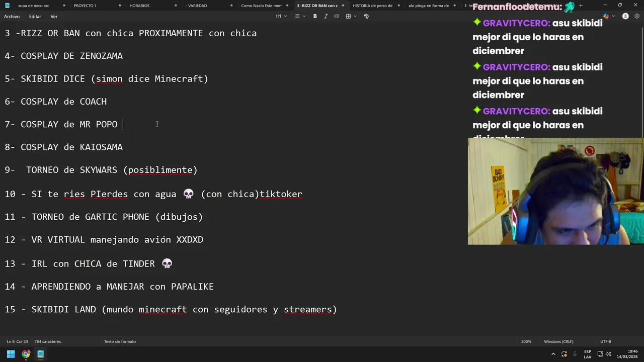
Task: Toggle italic formatting in toolbar
Action: 326,16
